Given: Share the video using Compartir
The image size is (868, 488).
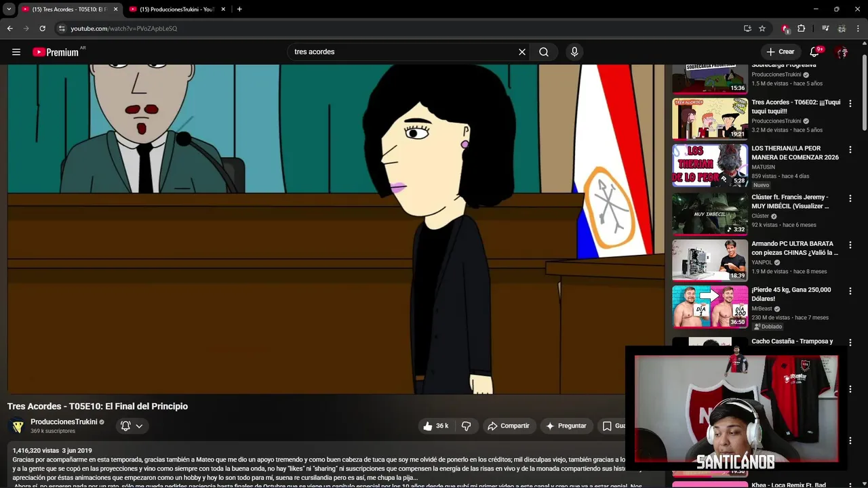Looking at the screenshot, I should pos(508,426).
